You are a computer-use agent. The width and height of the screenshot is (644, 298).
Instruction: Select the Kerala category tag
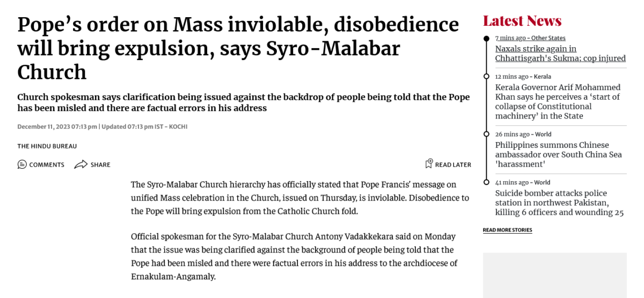coord(543,77)
